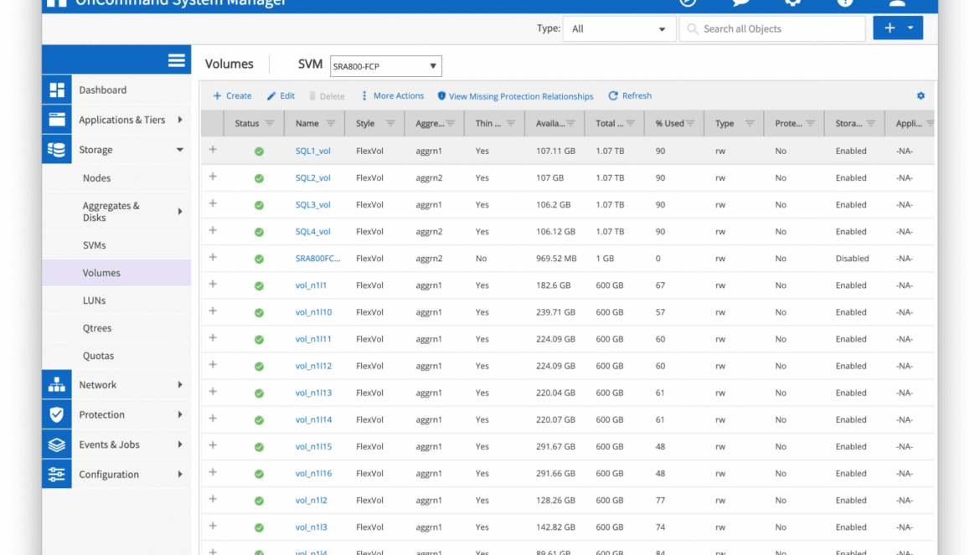Click the Protection shield icon
This screenshot has height=555, width=980.
click(57, 414)
